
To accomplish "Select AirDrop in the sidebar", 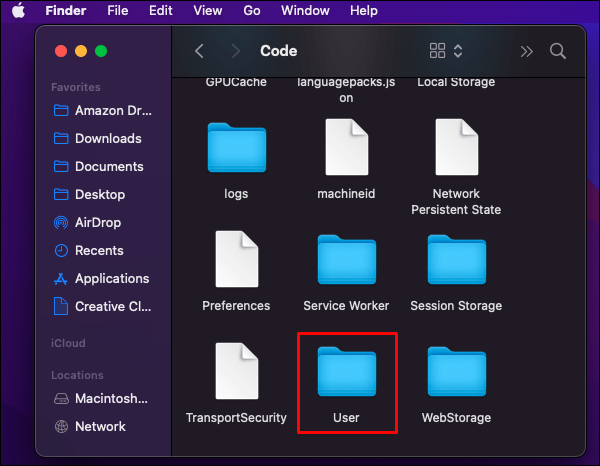I will (99, 222).
